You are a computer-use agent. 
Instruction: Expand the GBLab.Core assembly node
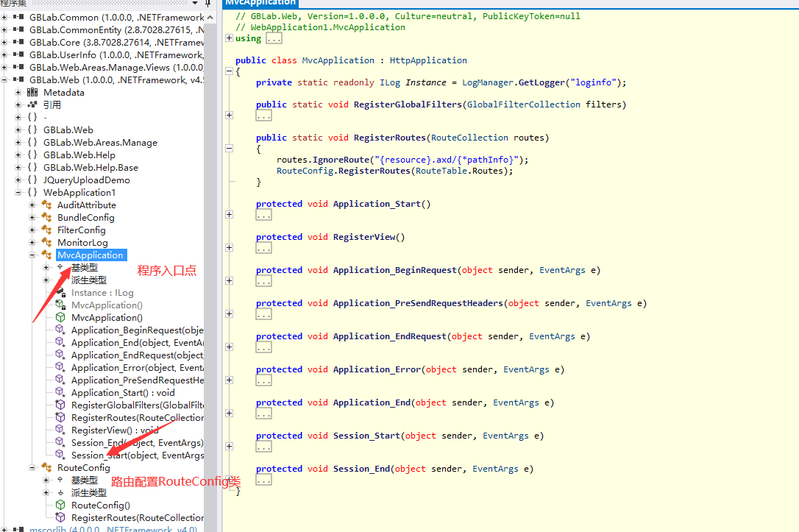(x=4, y=43)
